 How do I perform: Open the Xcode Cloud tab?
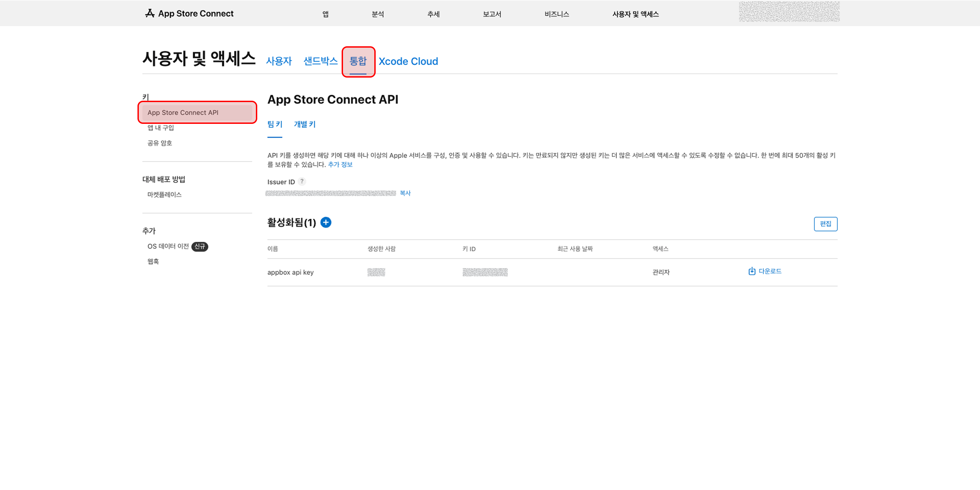[x=408, y=61]
